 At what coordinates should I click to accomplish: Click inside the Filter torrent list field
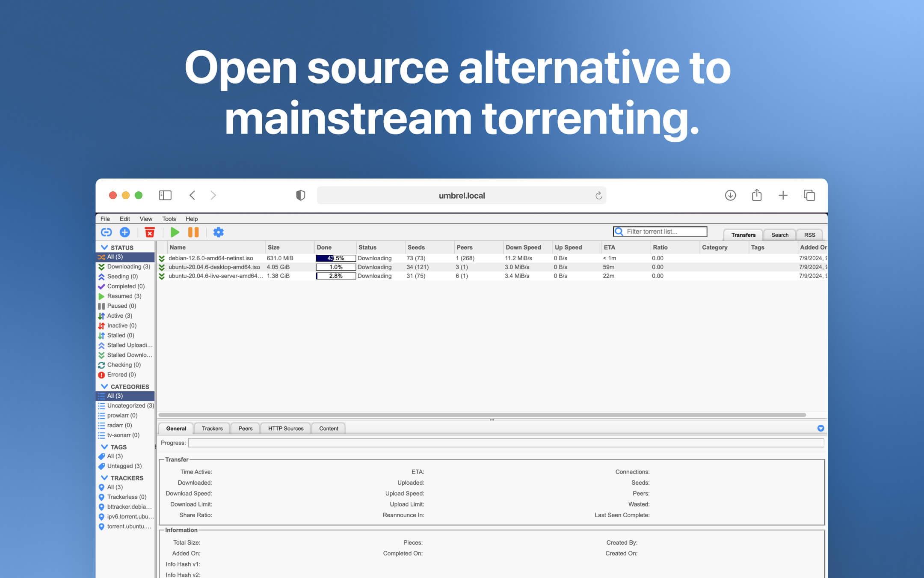click(663, 231)
